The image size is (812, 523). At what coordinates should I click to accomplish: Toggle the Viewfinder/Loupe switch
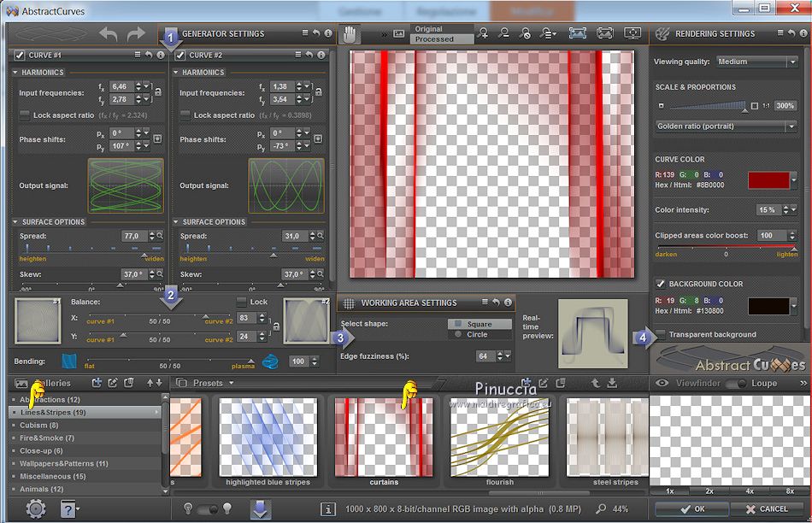737,383
